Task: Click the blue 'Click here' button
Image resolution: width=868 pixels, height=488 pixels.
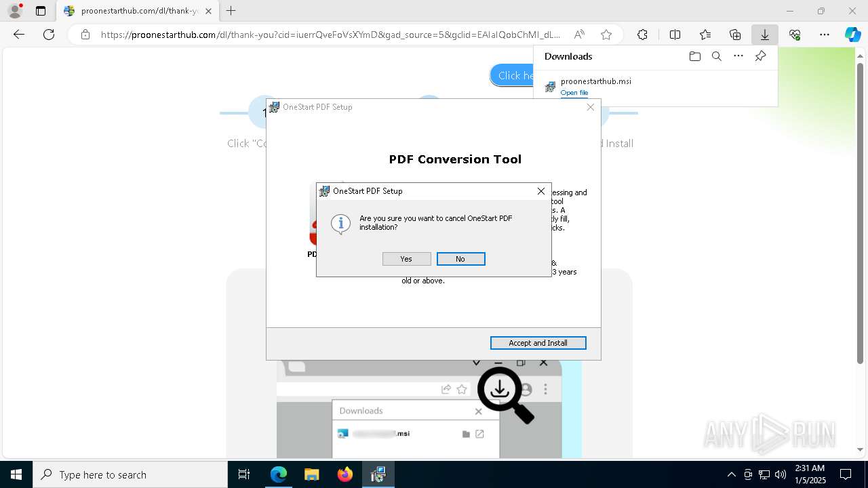Action: 513,75
